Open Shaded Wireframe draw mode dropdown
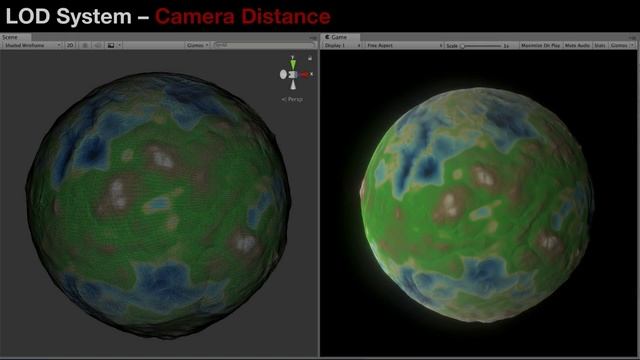 32,45
